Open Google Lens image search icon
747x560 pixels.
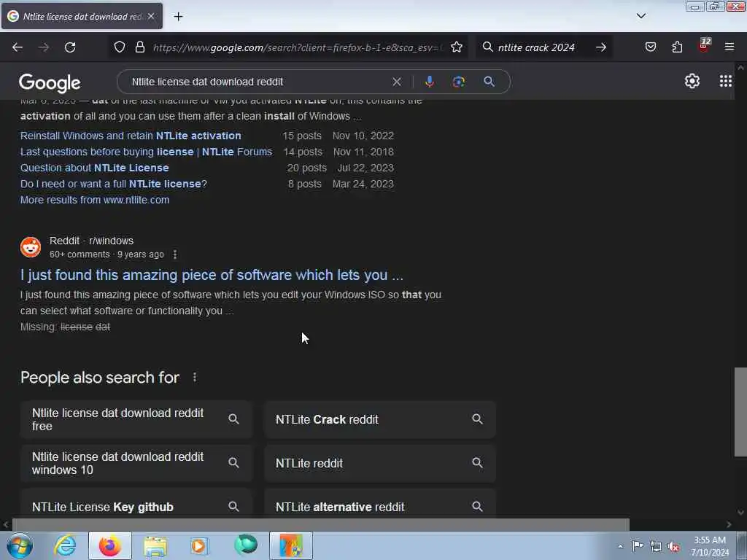(x=458, y=82)
